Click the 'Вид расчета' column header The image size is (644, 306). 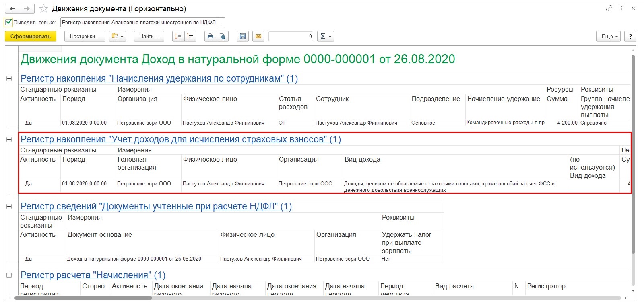click(x=473, y=289)
